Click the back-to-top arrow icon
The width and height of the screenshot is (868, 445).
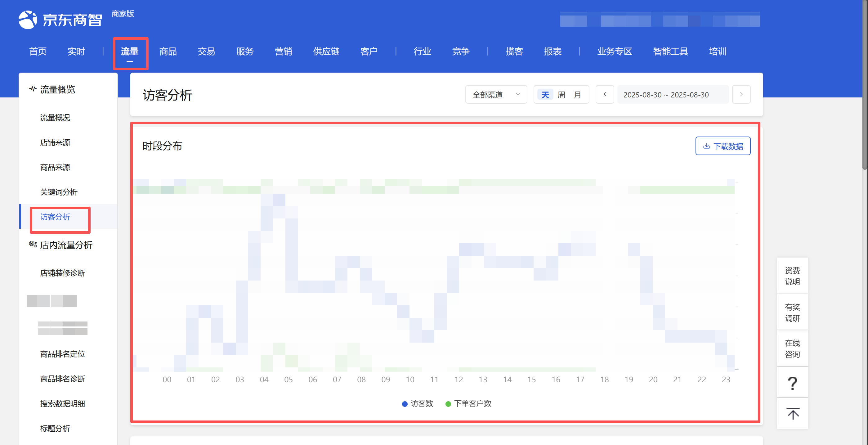pyautogui.click(x=792, y=414)
